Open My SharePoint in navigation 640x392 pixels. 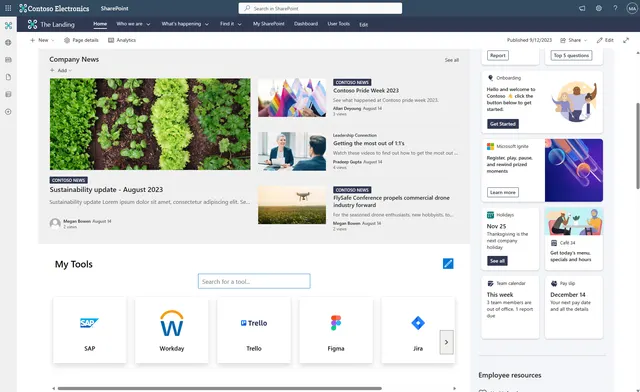coord(269,24)
